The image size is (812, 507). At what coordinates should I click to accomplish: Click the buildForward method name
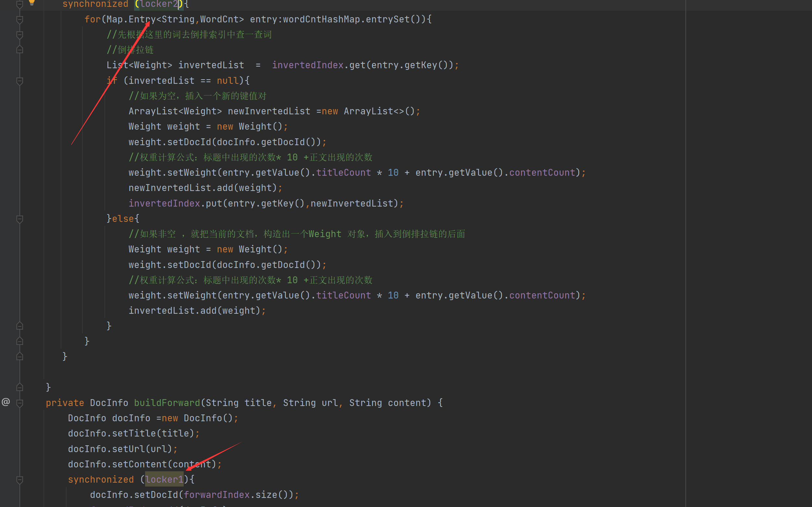(167, 403)
